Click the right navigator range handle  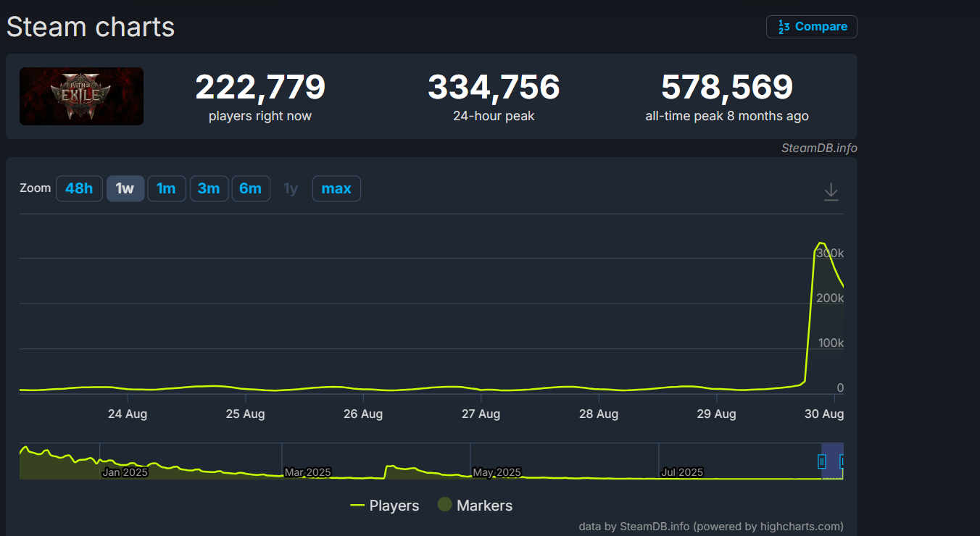click(842, 461)
